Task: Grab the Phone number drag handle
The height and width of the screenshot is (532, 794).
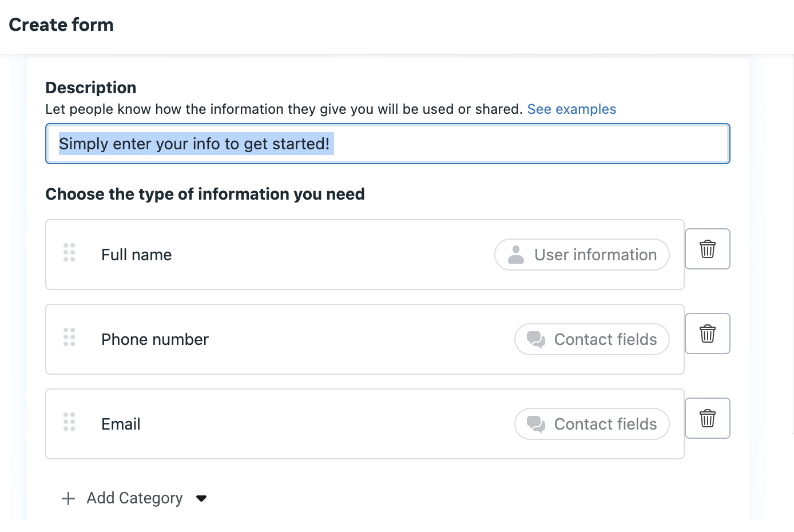Action: (69, 337)
